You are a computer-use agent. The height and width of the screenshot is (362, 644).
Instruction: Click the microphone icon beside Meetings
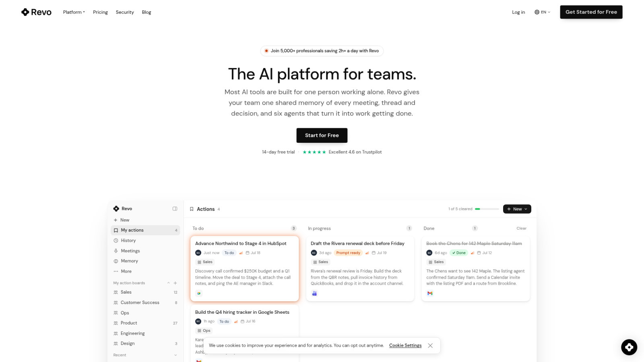tap(116, 251)
